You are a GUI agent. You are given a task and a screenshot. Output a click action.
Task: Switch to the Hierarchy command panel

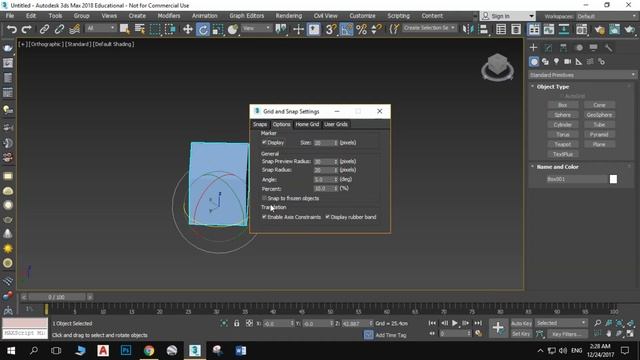coord(563,48)
